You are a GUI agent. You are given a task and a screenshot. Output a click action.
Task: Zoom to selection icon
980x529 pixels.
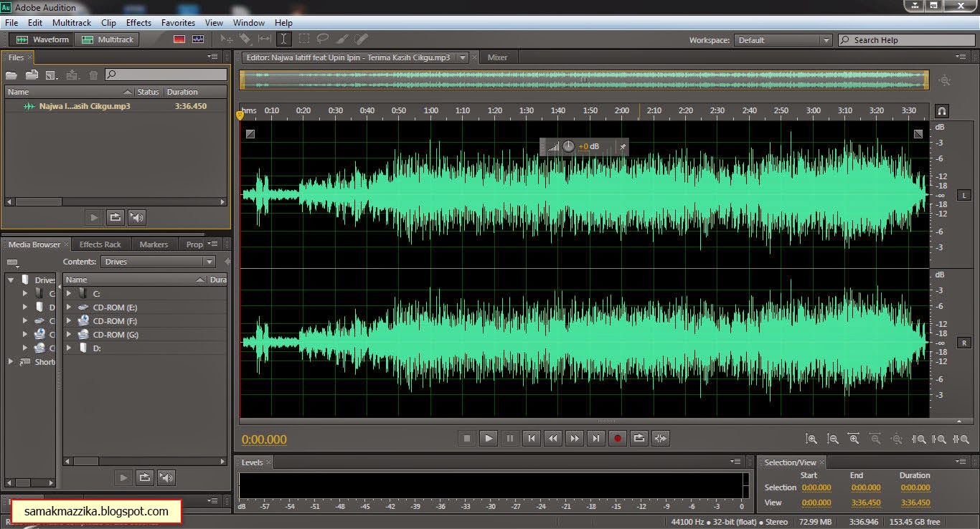tap(961, 439)
